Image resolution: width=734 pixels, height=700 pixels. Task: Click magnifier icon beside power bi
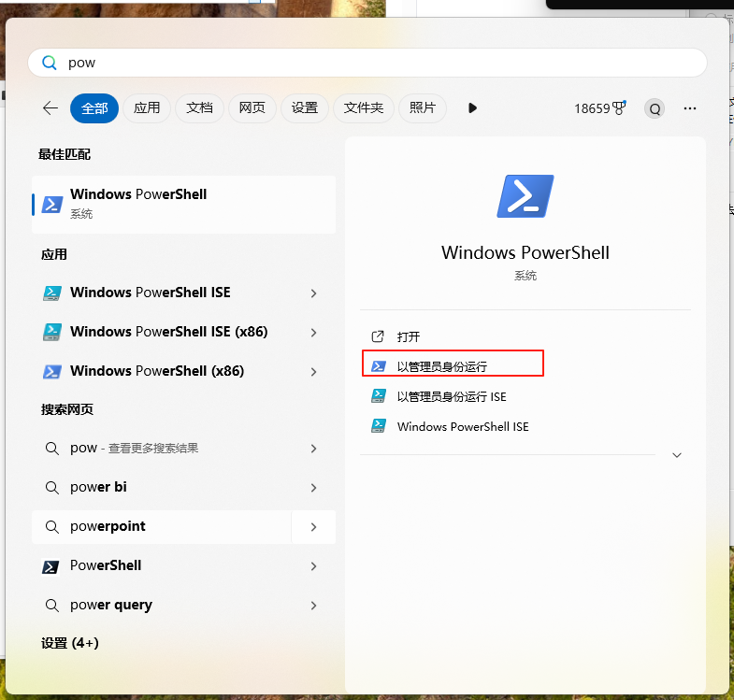coord(52,488)
